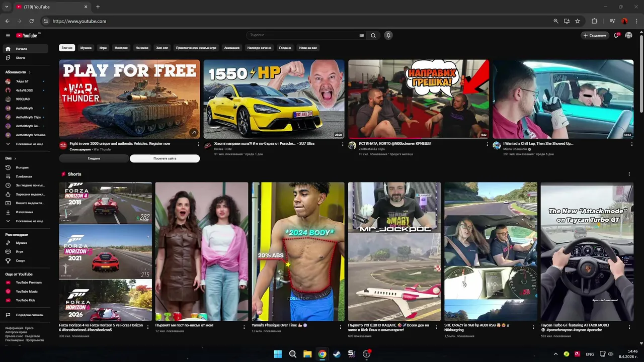Image resolution: width=644 pixels, height=362 pixels.
Task: Open YouTube Music link
Action: pyautogui.click(x=26, y=292)
